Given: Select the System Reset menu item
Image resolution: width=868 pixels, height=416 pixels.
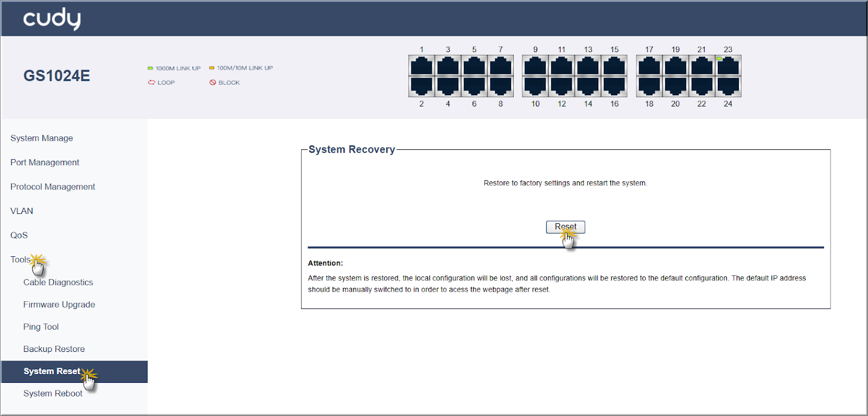Looking at the screenshot, I should (x=74, y=371).
